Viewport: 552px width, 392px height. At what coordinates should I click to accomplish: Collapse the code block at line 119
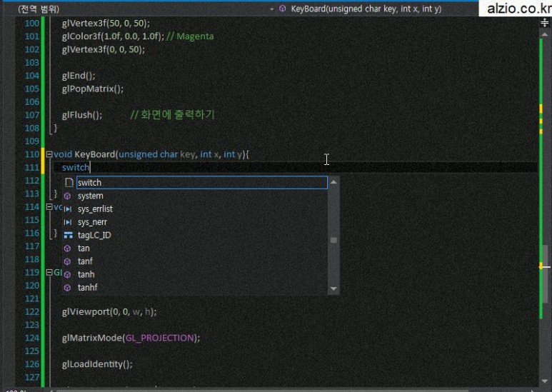click(x=49, y=272)
